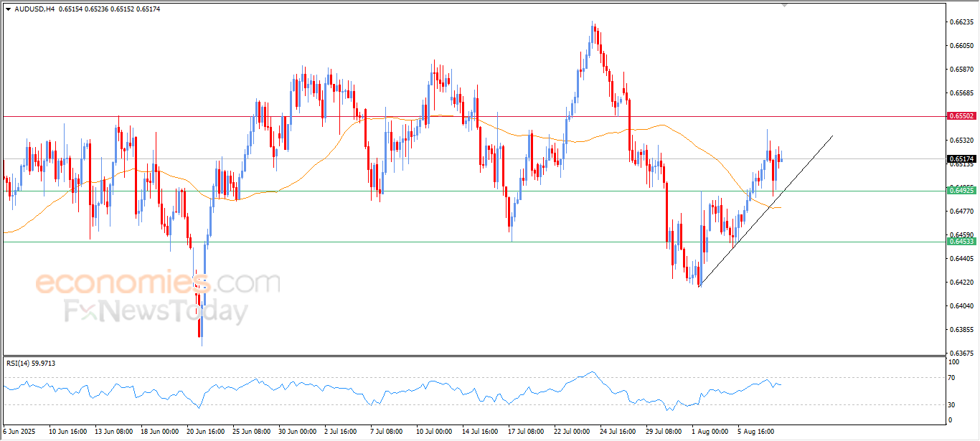Click the 70 level on RSI scale

(x=952, y=378)
